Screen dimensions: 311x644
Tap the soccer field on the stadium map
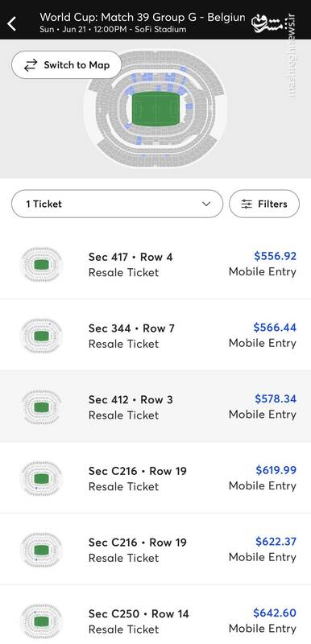[x=155, y=109]
